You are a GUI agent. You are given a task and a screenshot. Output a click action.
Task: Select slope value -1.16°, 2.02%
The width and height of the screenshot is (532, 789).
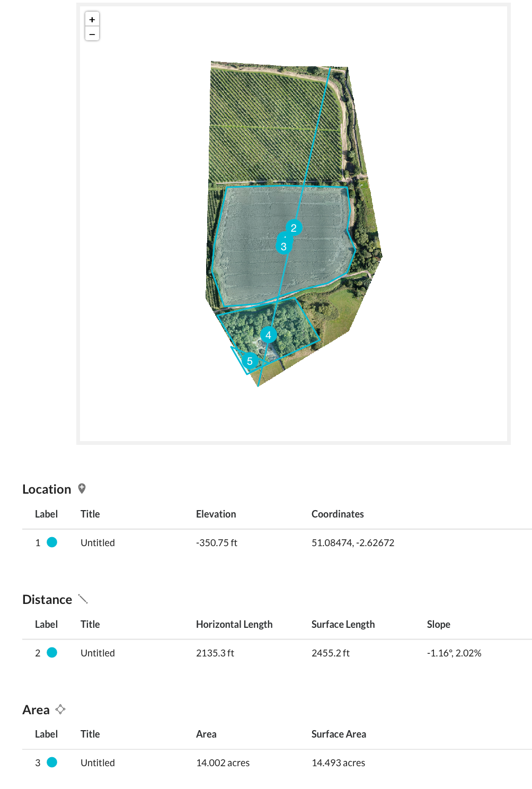point(454,653)
